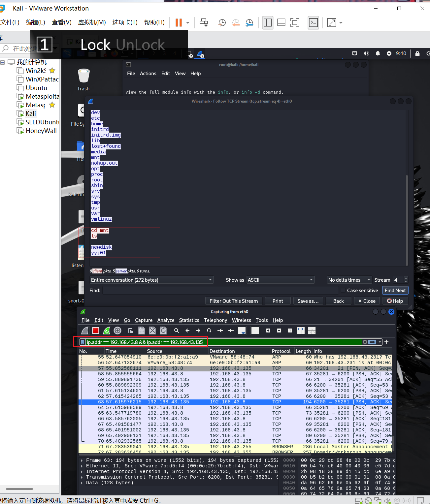430x504 pixels.
Task: Click the Wireshark save capture file icon
Action: pos(142,331)
